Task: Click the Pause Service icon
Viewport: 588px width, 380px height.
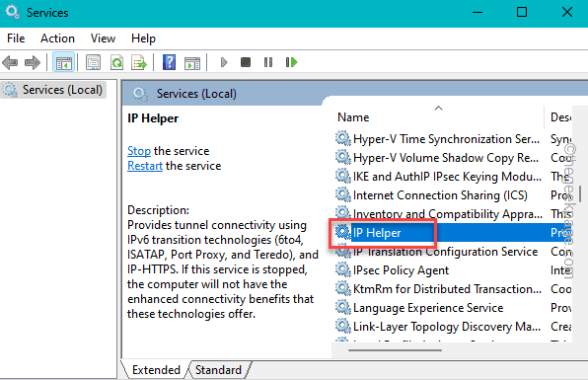Action: coord(268,62)
